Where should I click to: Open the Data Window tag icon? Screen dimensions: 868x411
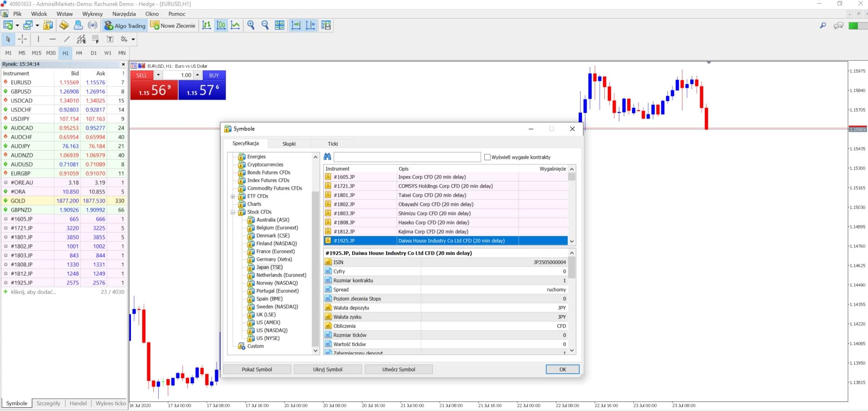click(64, 25)
